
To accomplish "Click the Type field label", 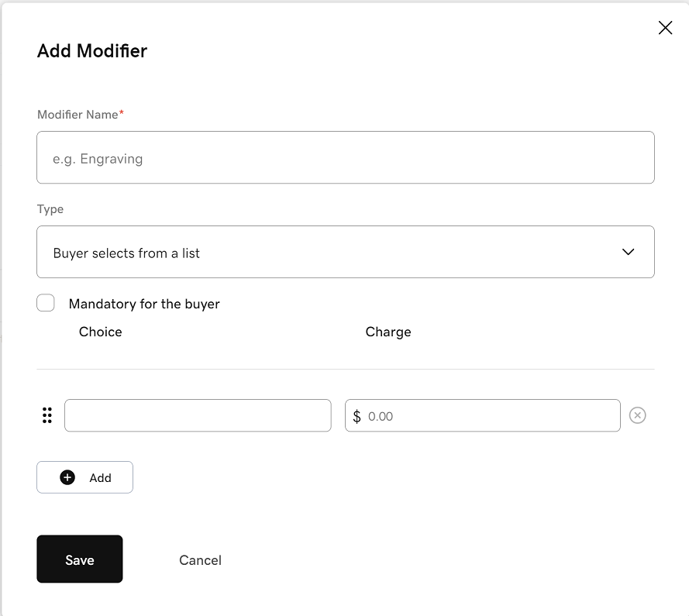I will (50, 209).
